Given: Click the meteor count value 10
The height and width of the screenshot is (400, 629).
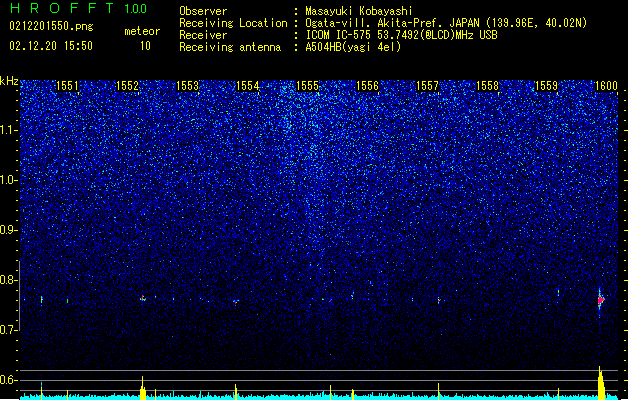Looking at the screenshot, I should tap(145, 46).
